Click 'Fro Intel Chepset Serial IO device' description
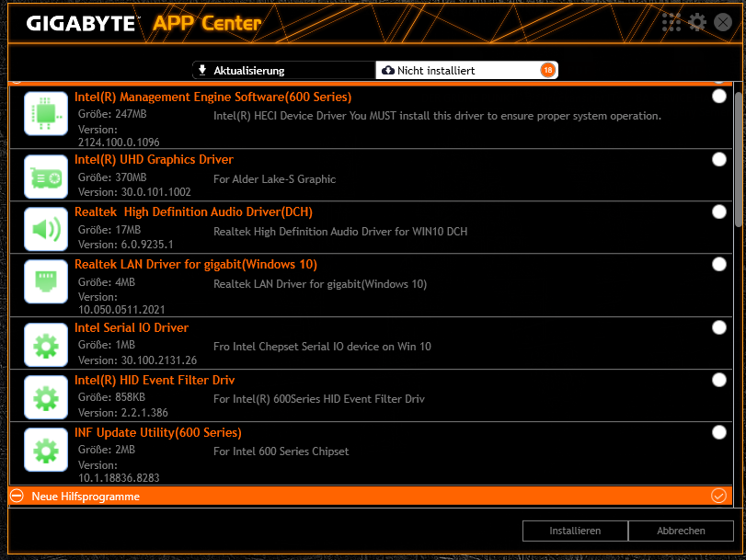 322,347
